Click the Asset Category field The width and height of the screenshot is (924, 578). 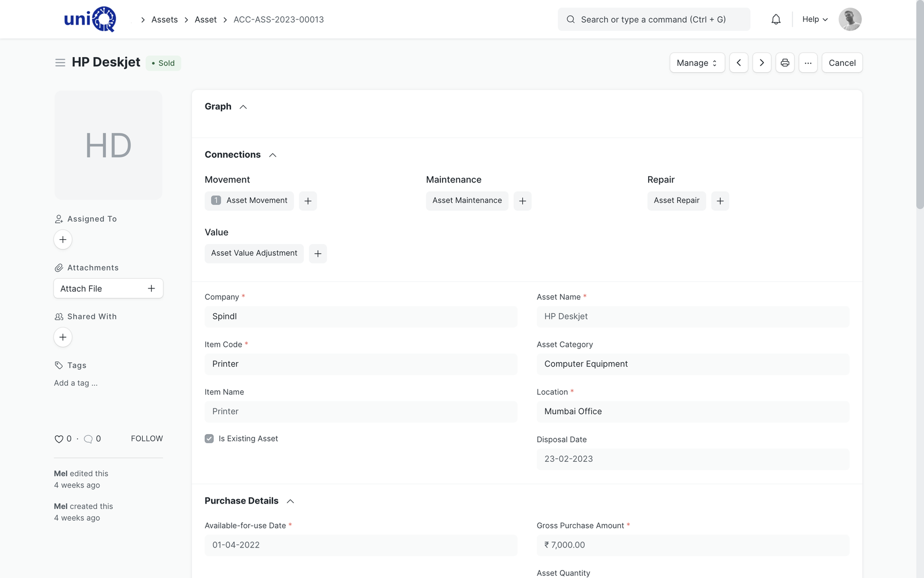click(692, 364)
